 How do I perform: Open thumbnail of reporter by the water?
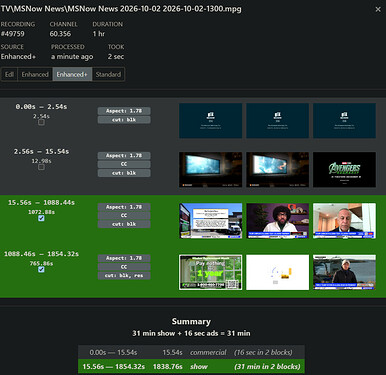(344, 272)
